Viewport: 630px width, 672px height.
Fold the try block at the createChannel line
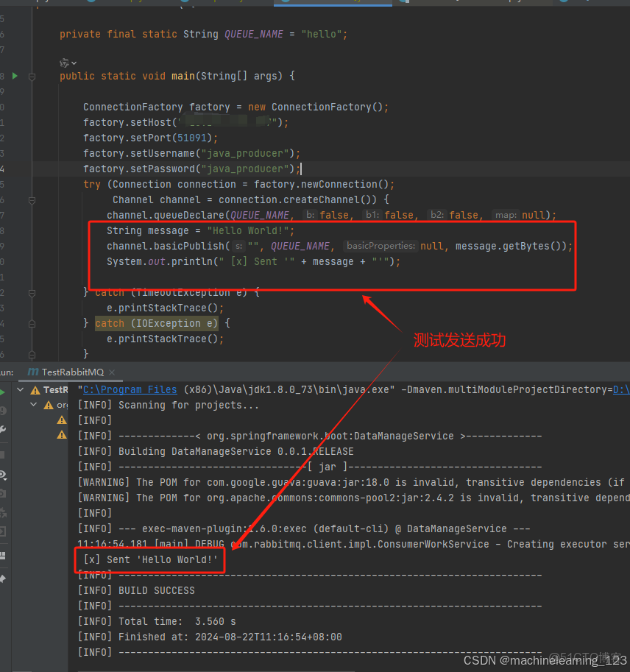(x=32, y=200)
